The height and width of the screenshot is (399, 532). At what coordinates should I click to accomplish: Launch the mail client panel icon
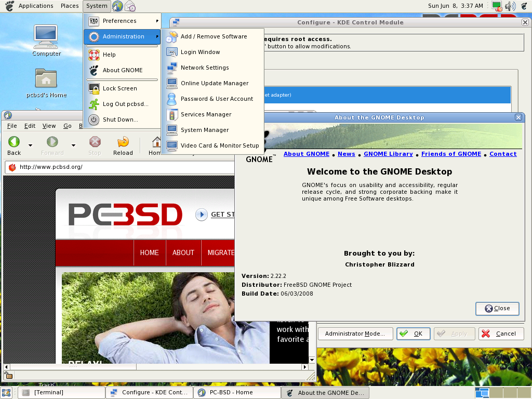pyautogui.click(x=130, y=6)
